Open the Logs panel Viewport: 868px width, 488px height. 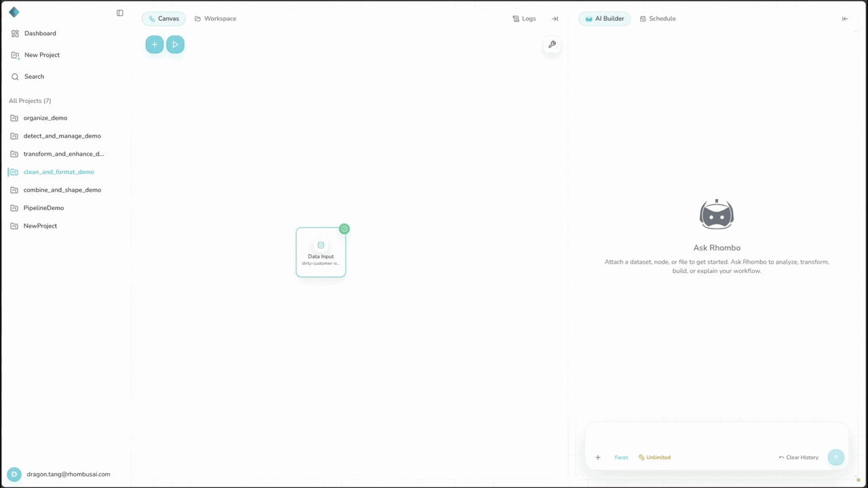point(524,19)
